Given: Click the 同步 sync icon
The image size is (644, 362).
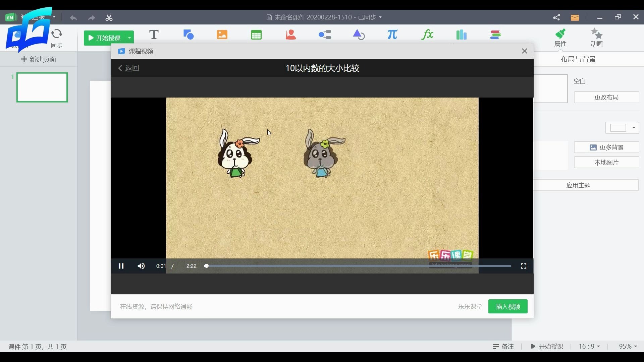Looking at the screenshot, I should tap(57, 39).
